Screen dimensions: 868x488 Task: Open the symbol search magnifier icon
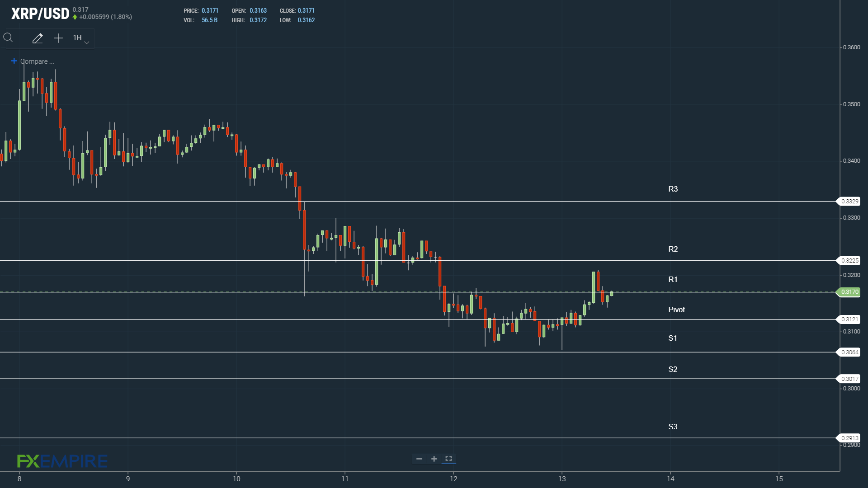(8, 38)
